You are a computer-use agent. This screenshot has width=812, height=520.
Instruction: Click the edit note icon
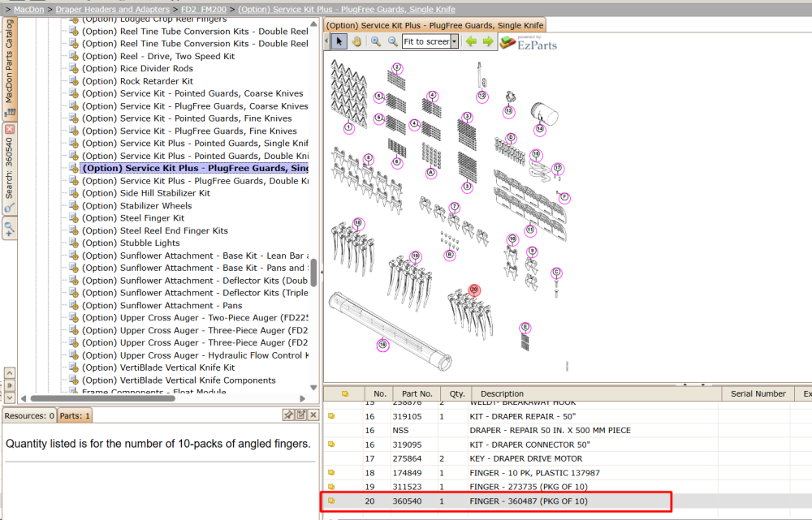click(x=301, y=415)
